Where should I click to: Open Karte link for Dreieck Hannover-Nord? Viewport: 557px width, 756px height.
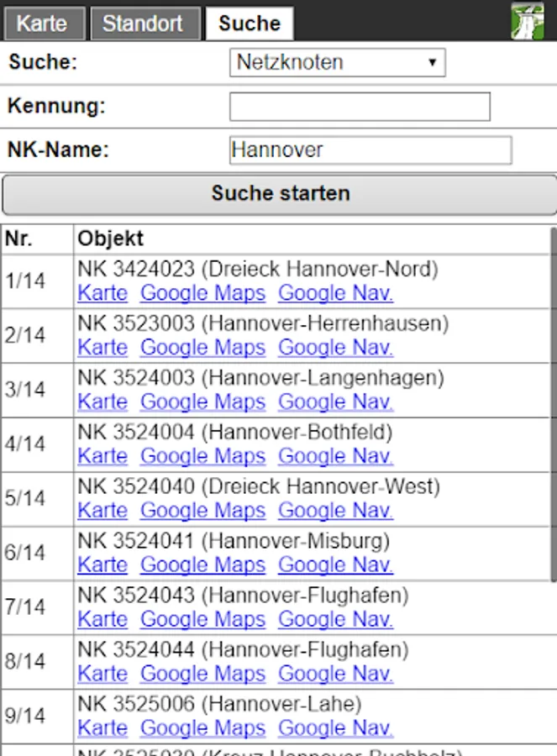[x=102, y=293]
